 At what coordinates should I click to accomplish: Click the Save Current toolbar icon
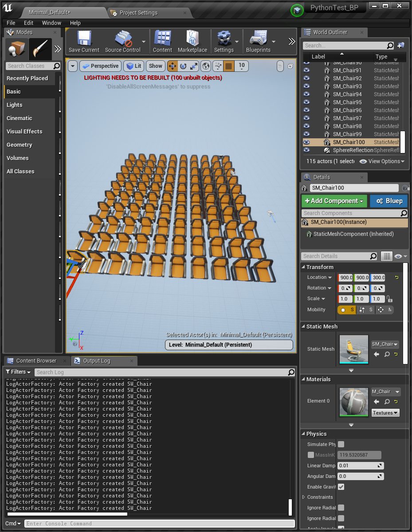coord(84,42)
